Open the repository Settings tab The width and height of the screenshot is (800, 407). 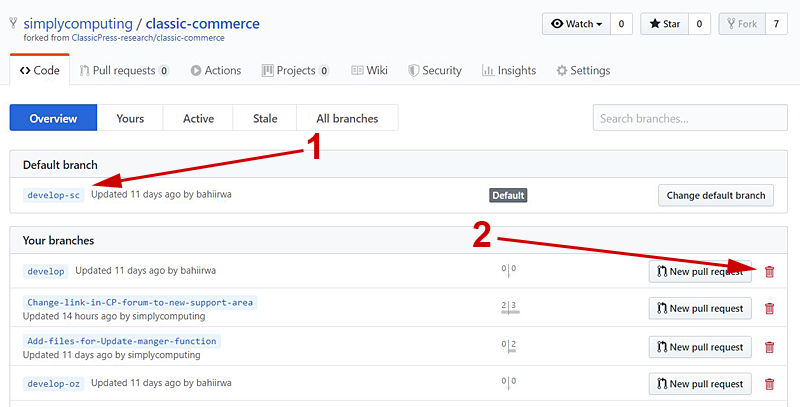[x=583, y=70]
